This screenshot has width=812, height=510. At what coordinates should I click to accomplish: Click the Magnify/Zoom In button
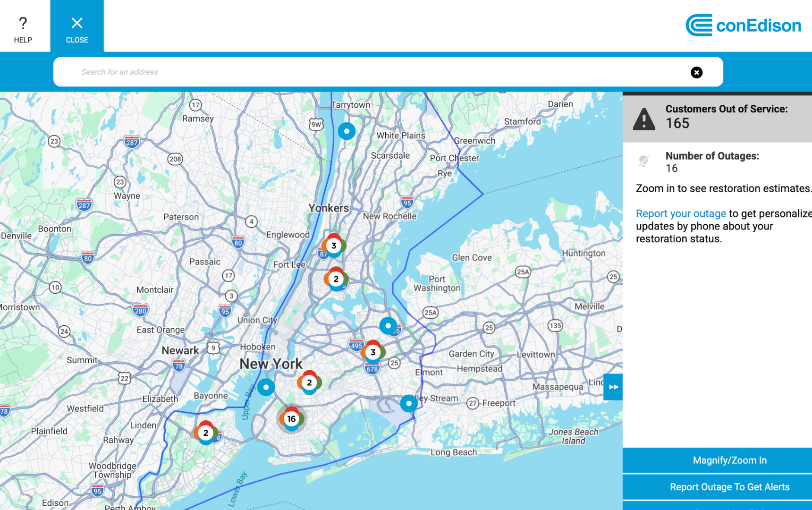(x=729, y=460)
